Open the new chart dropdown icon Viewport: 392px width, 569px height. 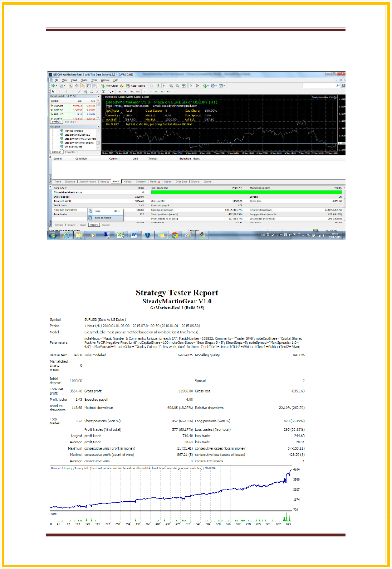tap(54, 86)
